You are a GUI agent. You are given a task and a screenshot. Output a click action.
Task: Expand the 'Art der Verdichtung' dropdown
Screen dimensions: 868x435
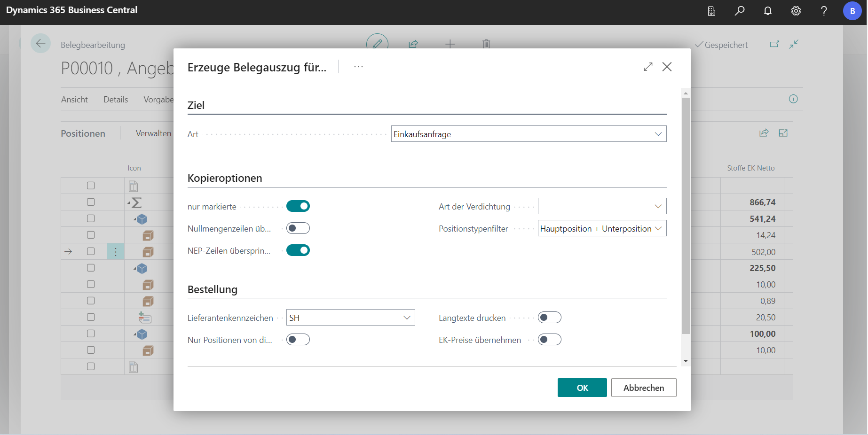602,206
